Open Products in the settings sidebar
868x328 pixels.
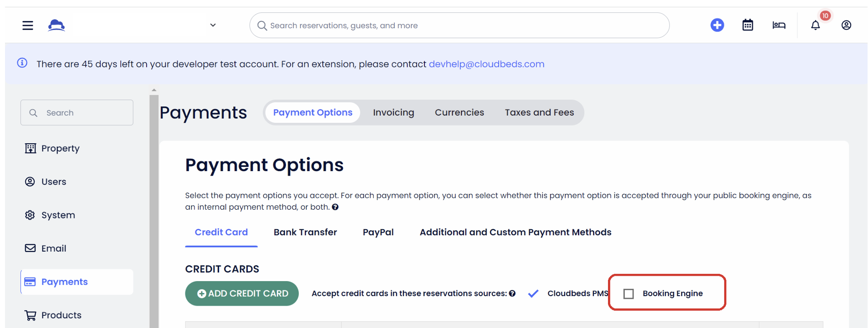coord(61,315)
